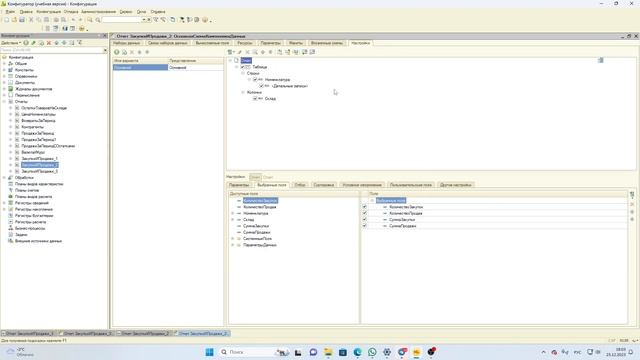
Task: Click the search field in configuration panel
Action: 51,50
